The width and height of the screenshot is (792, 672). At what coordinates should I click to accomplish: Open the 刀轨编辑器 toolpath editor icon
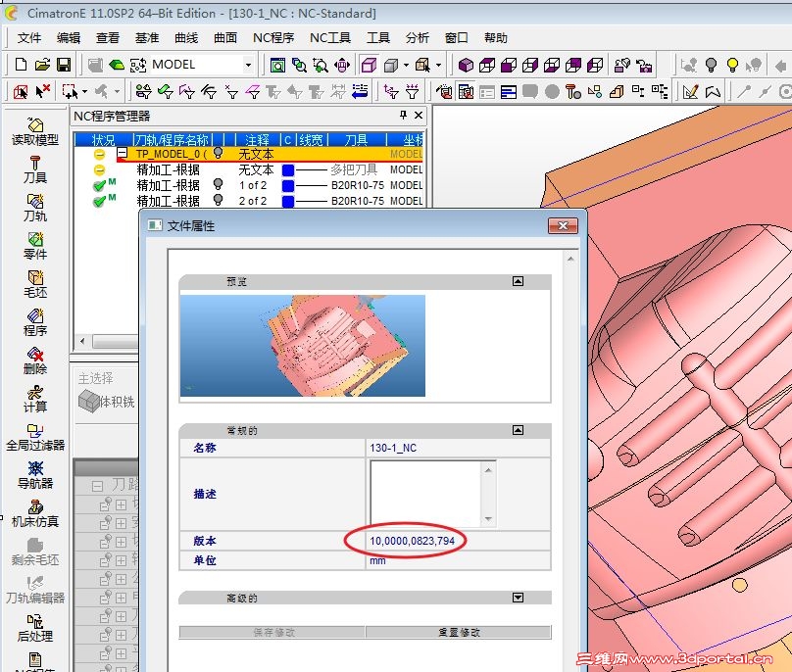pyautogui.click(x=35, y=590)
